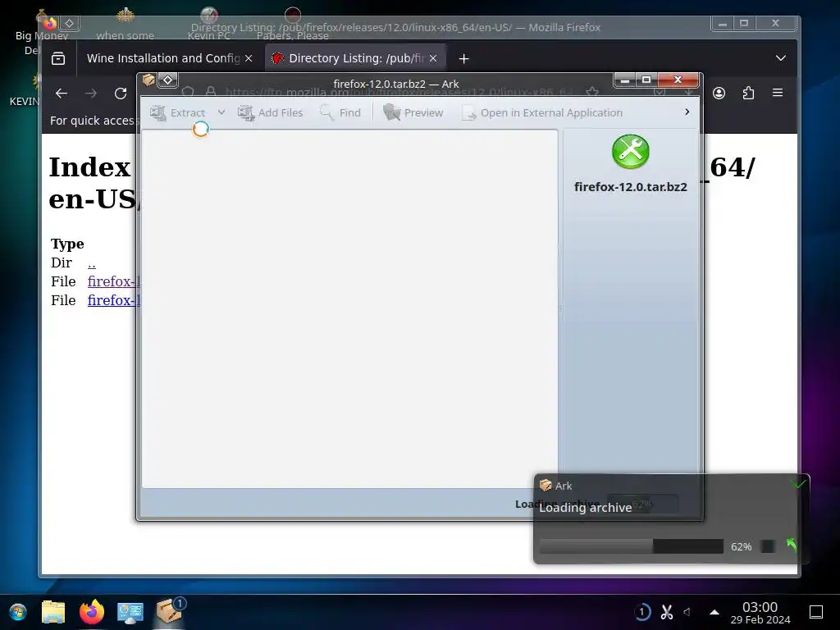Image resolution: width=840 pixels, height=630 pixels.
Task: Close the Firefox window
Action: [775, 23]
